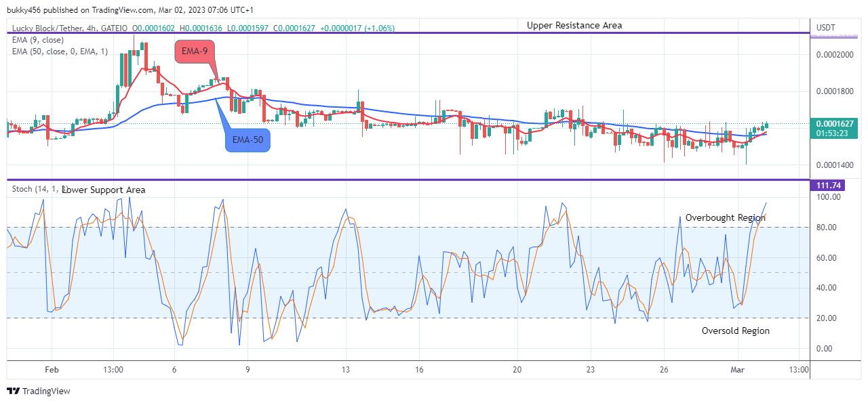Click the 'EMA (50, close, 0, EMA, 1)' legend
The height and width of the screenshot is (403, 868).
tap(60, 51)
